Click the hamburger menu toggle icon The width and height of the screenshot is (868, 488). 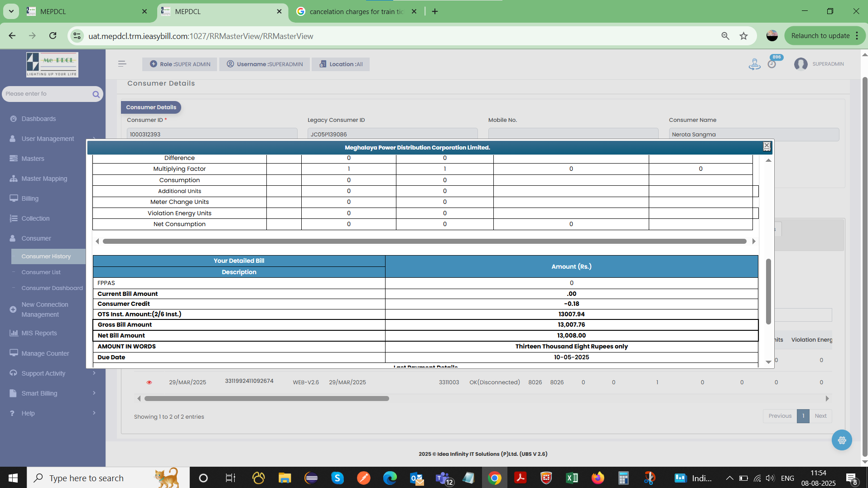122,64
